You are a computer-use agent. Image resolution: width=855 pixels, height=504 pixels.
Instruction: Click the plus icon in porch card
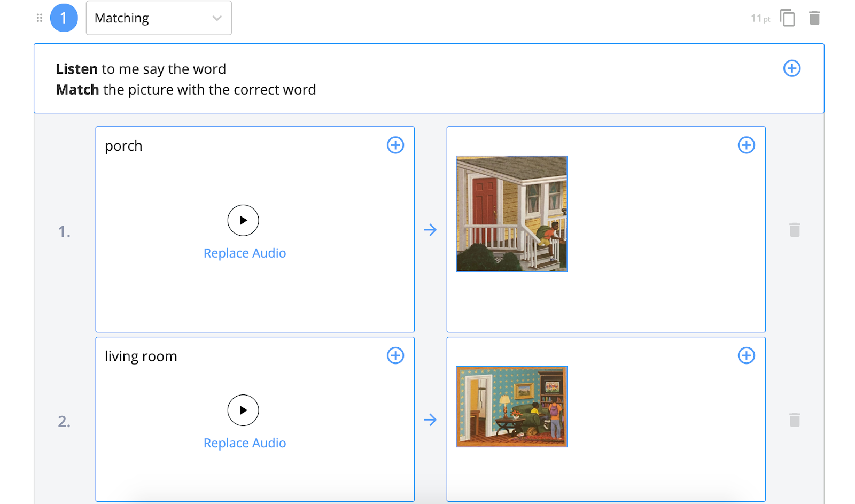(x=395, y=145)
